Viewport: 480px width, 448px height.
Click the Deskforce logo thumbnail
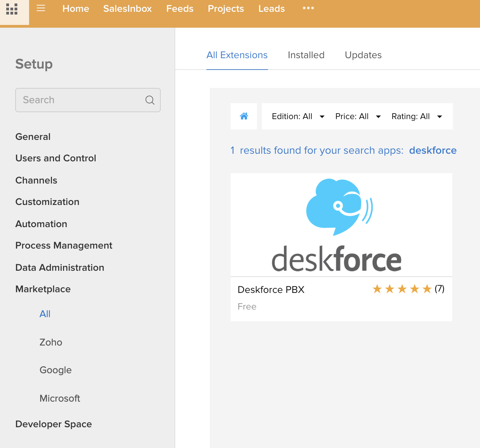pyautogui.click(x=341, y=225)
